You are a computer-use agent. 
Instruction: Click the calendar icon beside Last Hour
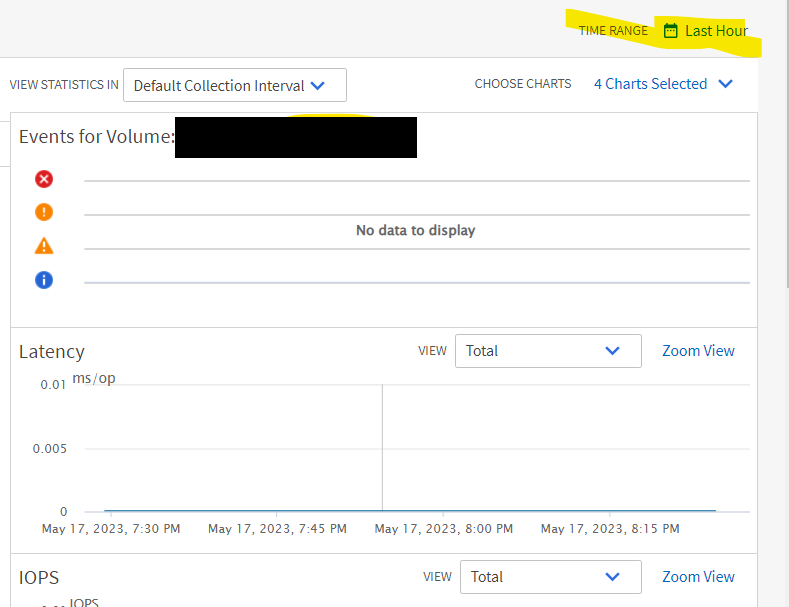[x=671, y=31]
